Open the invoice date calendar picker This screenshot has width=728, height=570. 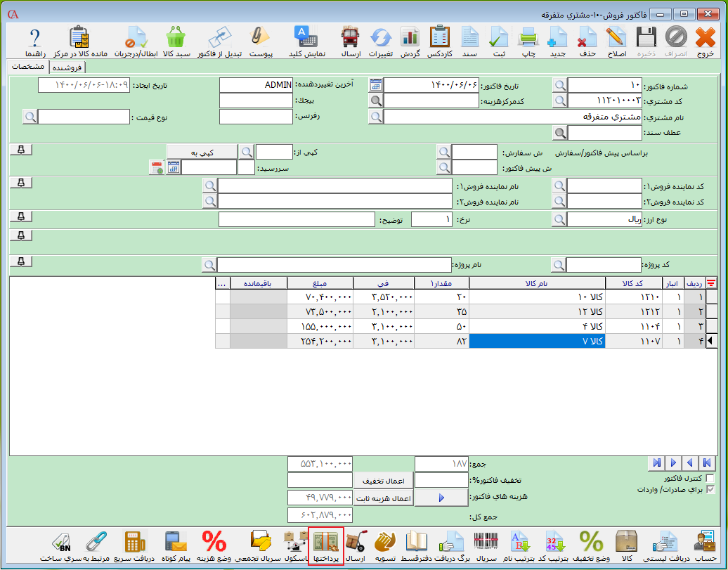[x=376, y=85]
